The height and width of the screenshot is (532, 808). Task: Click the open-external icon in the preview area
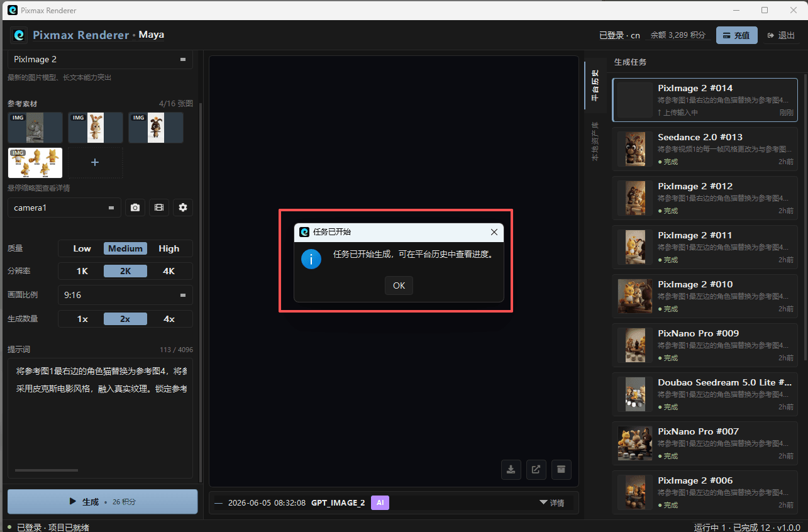536,469
